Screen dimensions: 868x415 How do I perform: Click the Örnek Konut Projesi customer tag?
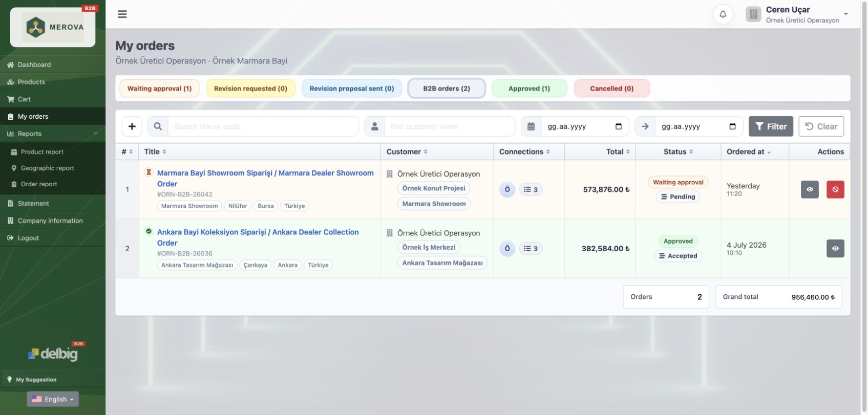tap(434, 188)
